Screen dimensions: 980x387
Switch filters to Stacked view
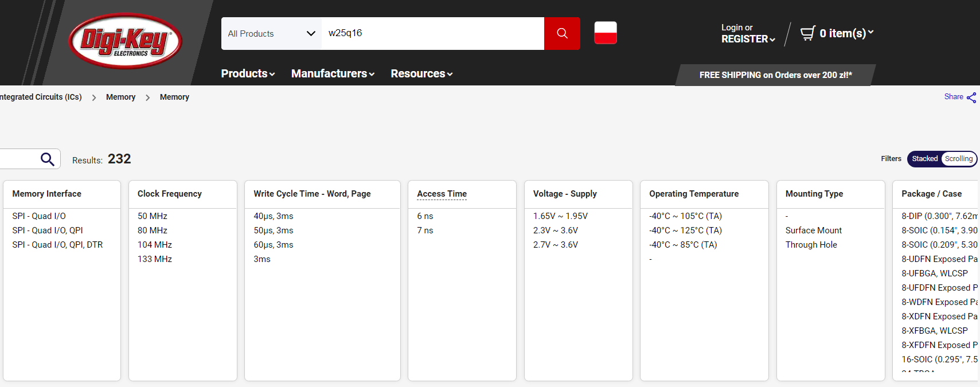(x=924, y=159)
